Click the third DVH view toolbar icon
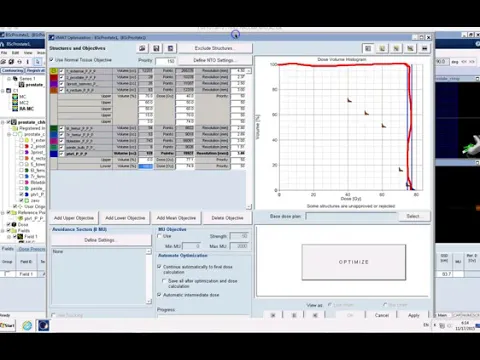 (396, 48)
